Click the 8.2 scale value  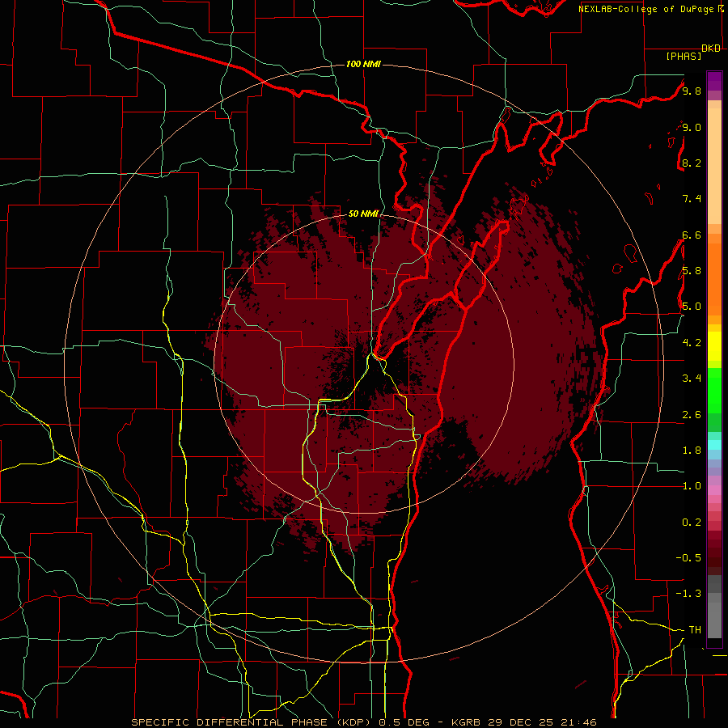pyautogui.click(x=692, y=163)
